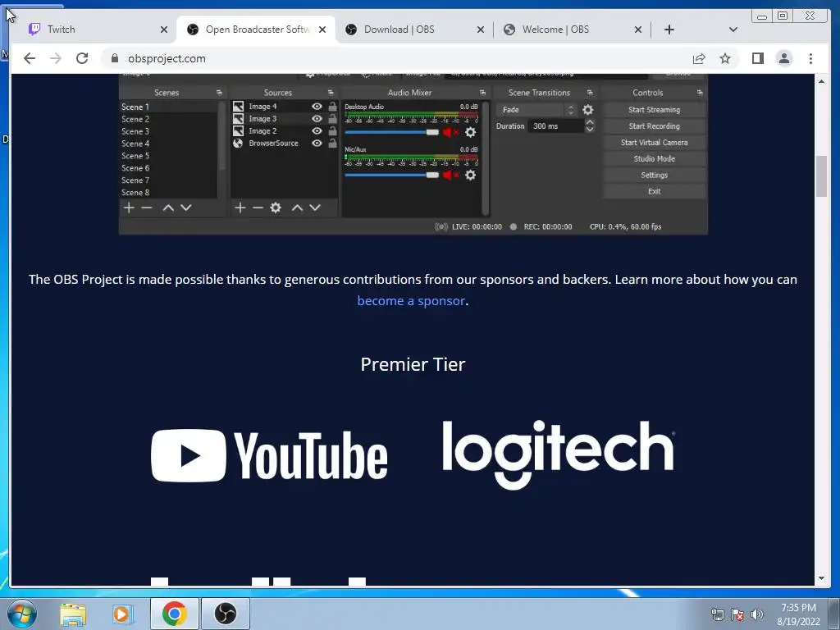The image size is (840, 630).
Task: Toggle visibility eye for Image 3
Action: [317, 119]
